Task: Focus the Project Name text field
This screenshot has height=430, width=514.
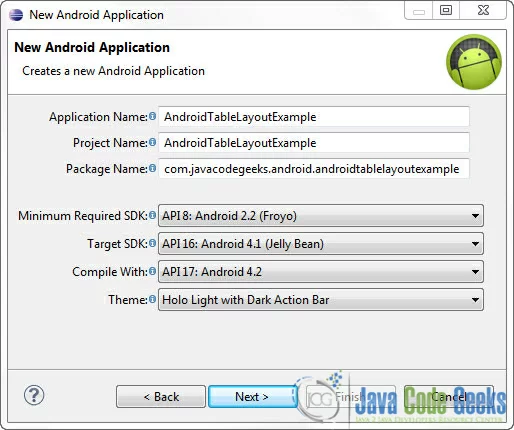Action: (x=314, y=143)
